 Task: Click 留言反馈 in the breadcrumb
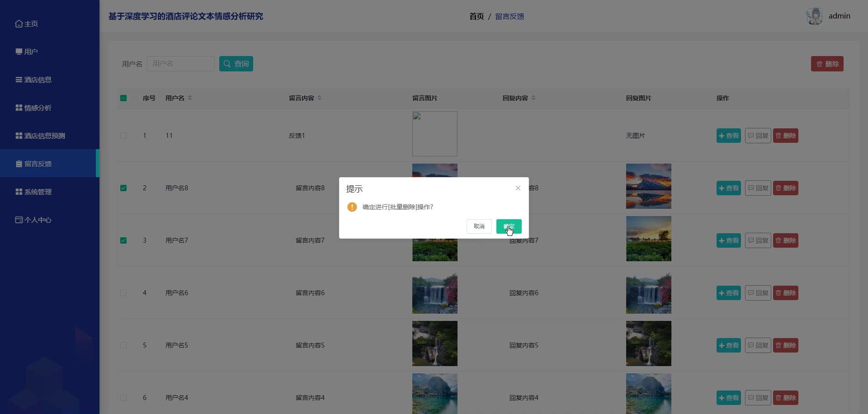click(x=509, y=16)
